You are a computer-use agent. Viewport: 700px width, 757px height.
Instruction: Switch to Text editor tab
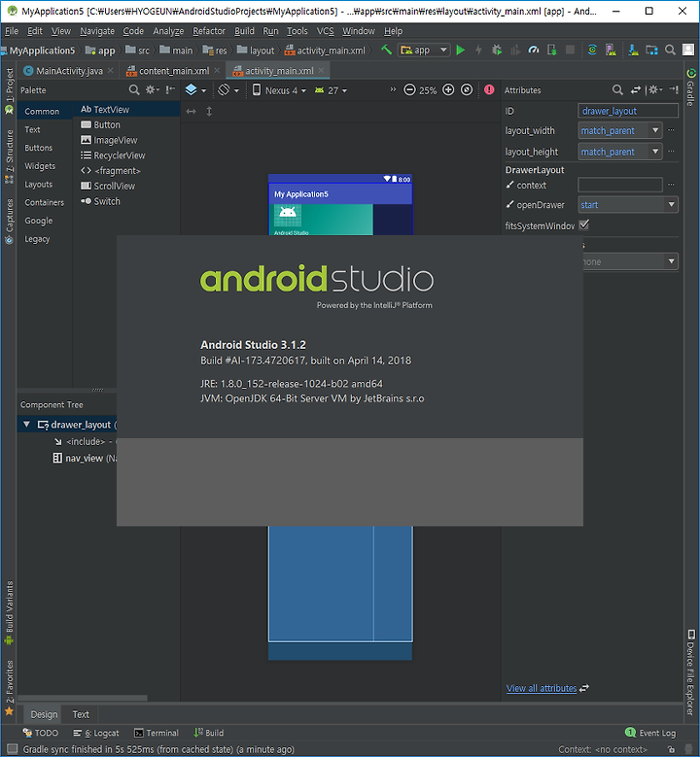(x=81, y=714)
